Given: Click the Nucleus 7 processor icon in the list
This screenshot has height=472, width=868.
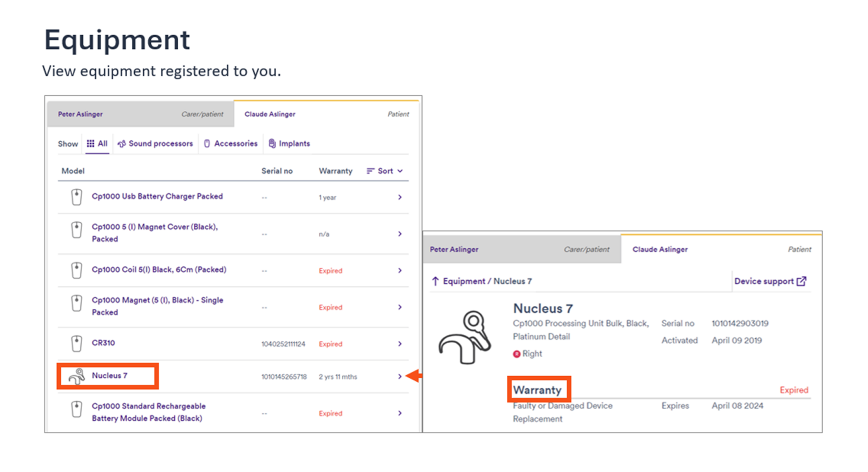Looking at the screenshot, I should (76, 376).
